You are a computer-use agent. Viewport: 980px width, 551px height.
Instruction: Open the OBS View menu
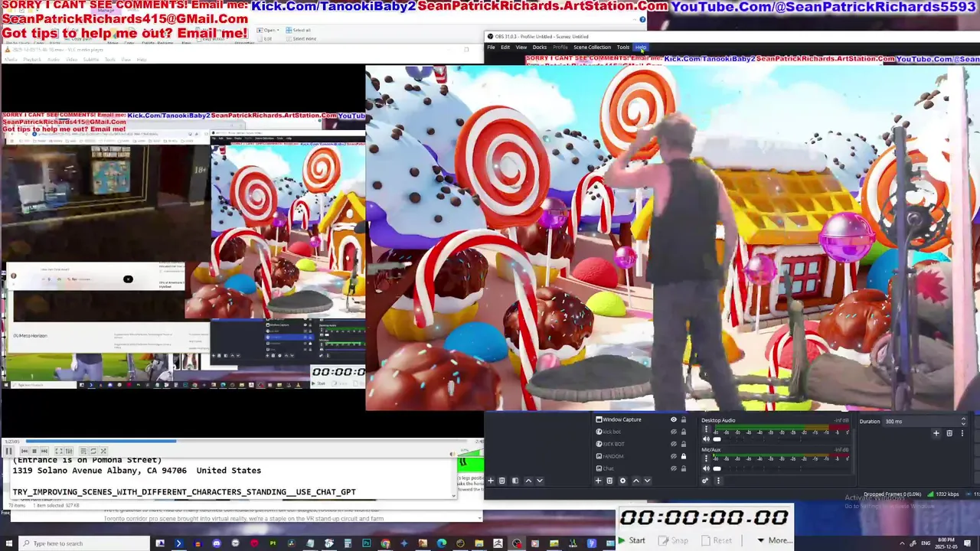click(x=521, y=47)
